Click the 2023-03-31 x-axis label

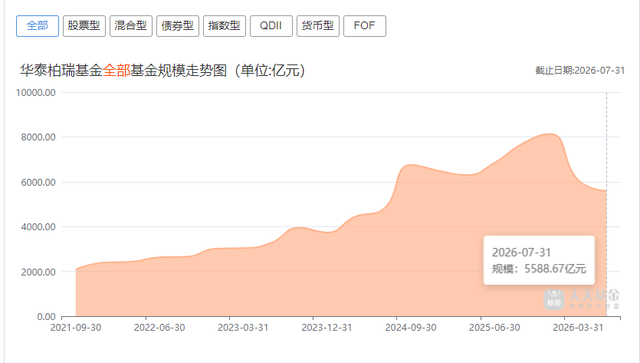pyautogui.click(x=243, y=328)
